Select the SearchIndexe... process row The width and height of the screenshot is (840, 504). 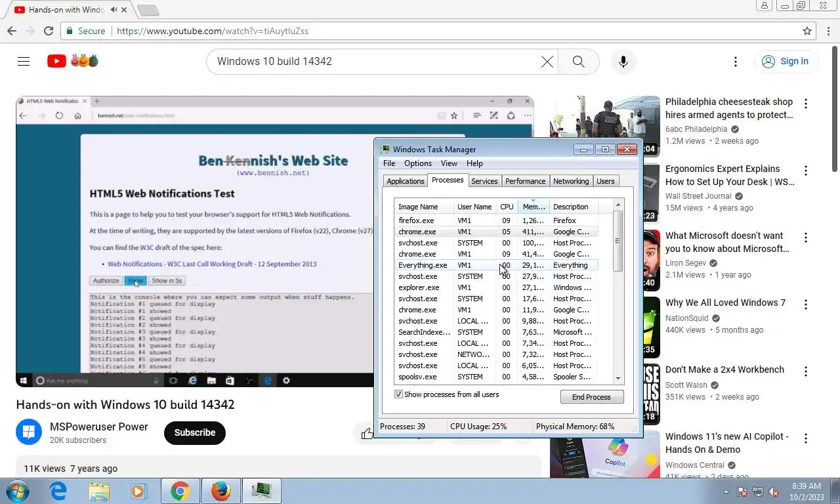click(x=496, y=332)
